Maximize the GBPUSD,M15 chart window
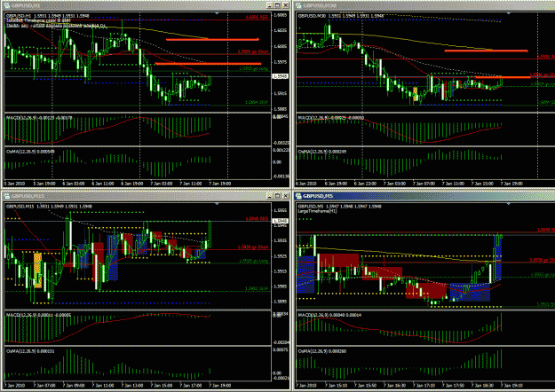Screen dimensions: 555x392 pyautogui.click(x=277, y=195)
